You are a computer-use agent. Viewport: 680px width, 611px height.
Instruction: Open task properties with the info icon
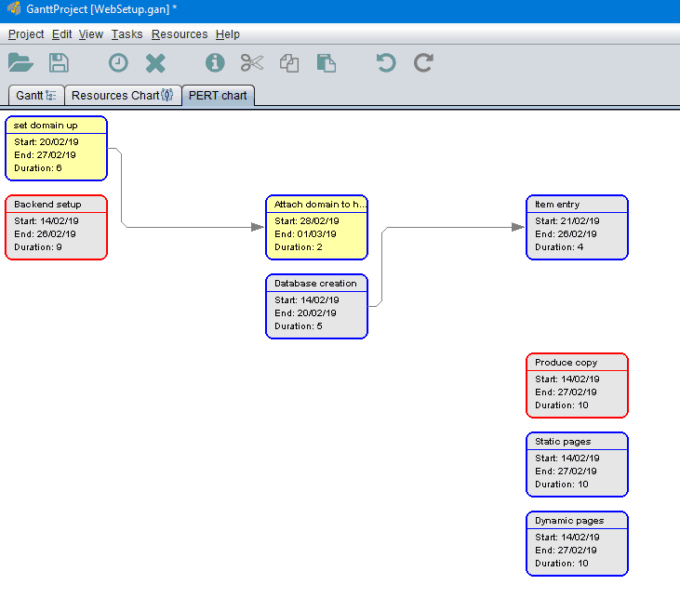coord(215,63)
